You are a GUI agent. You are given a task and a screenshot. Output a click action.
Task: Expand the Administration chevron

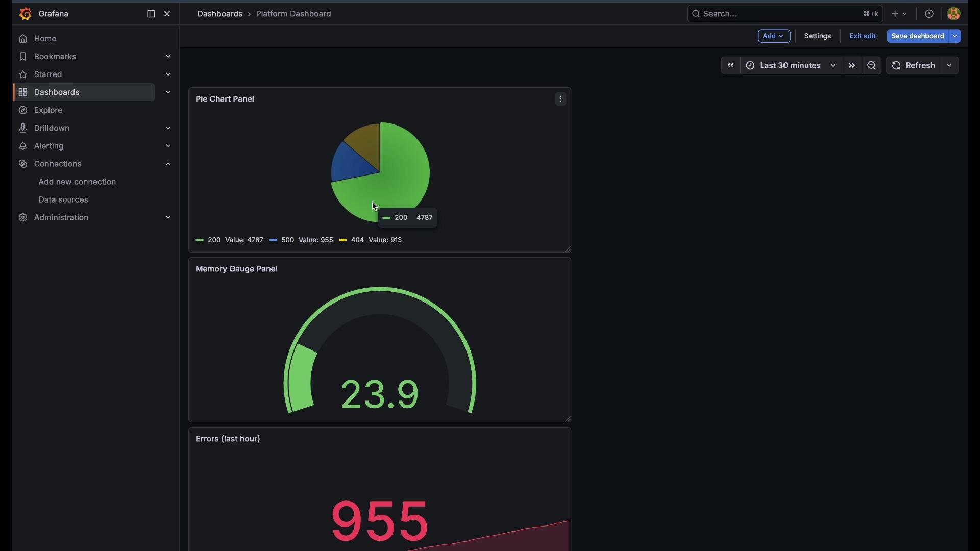tap(168, 217)
